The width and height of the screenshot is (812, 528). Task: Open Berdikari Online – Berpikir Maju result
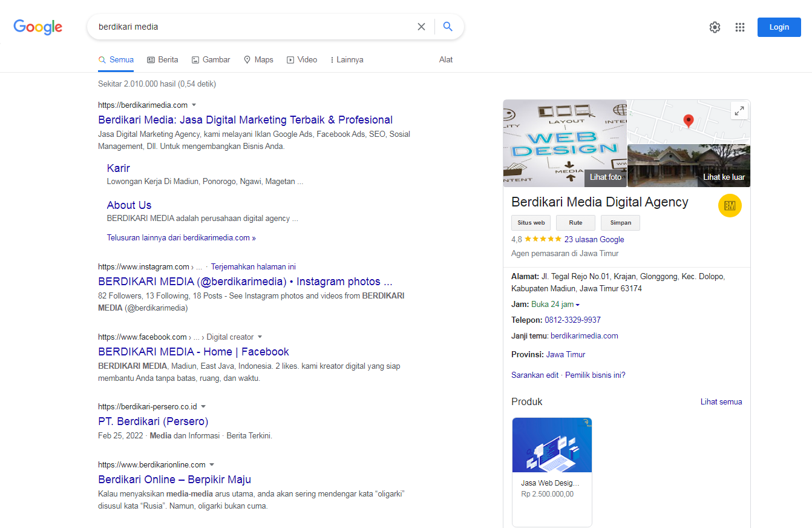coord(174,480)
